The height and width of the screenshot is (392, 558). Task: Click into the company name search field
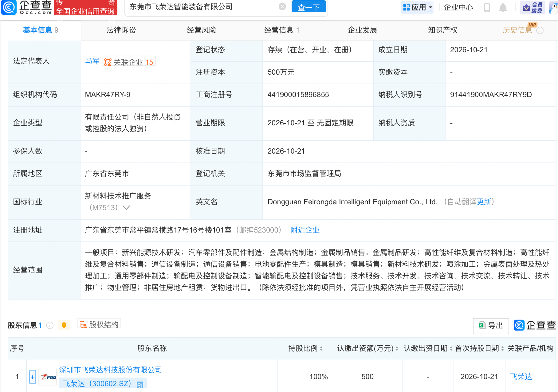tap(203, 7)
